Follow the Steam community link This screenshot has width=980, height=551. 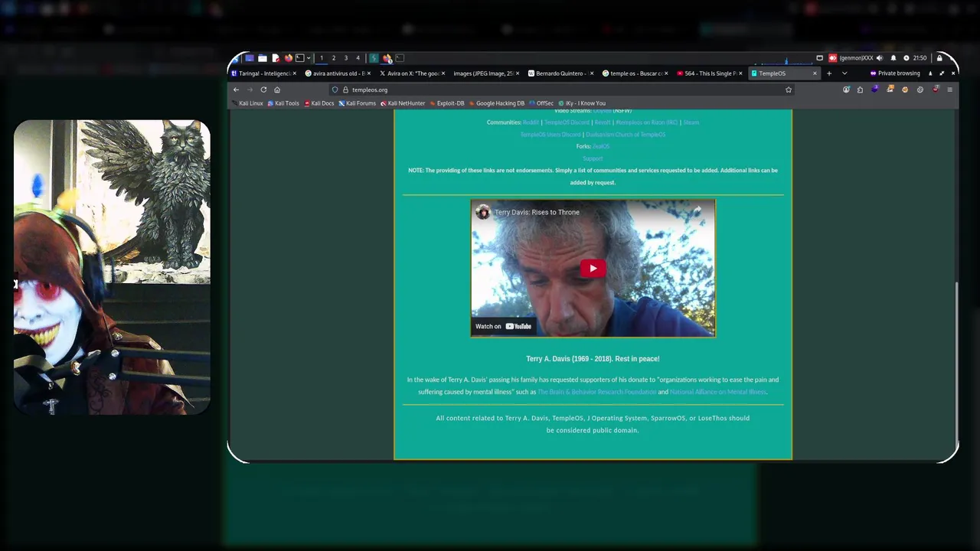[691, 122]
